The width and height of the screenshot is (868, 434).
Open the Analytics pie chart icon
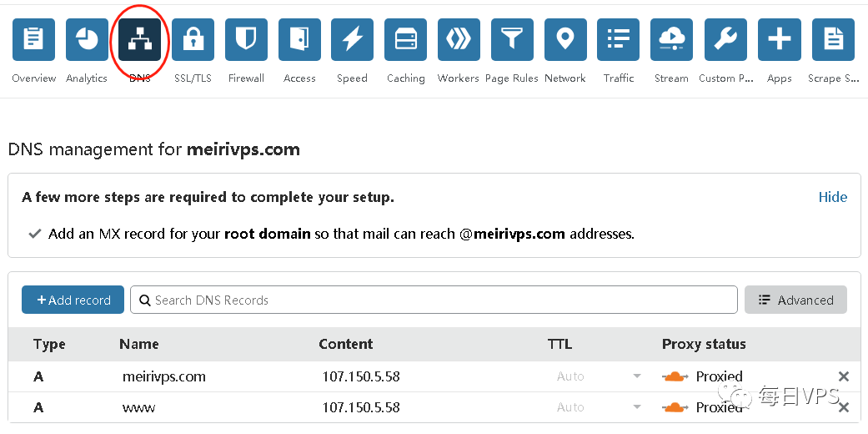pos(87,39)
